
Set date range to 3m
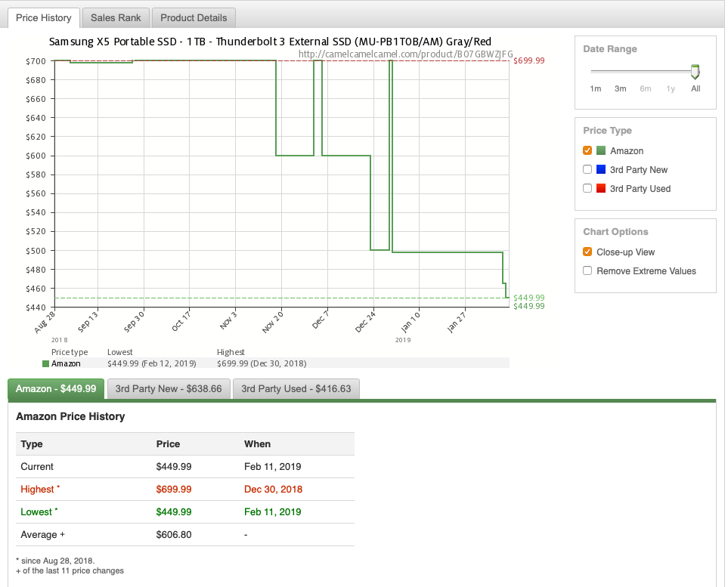point(621,88)
